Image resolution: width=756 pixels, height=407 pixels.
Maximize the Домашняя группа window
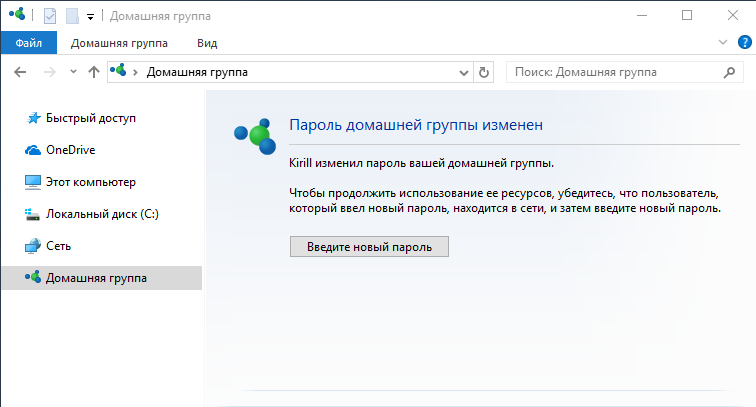coord(687,16)
